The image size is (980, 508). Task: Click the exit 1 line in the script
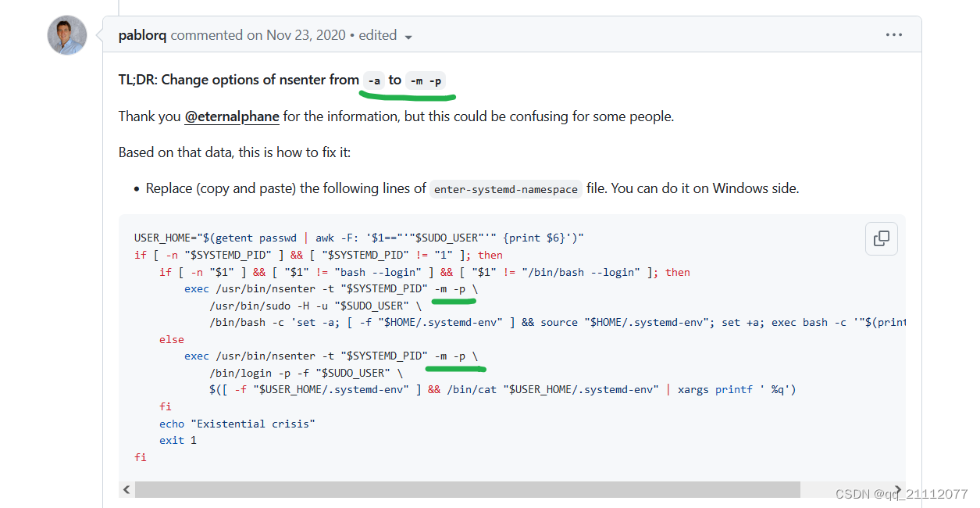coord(177,439)
